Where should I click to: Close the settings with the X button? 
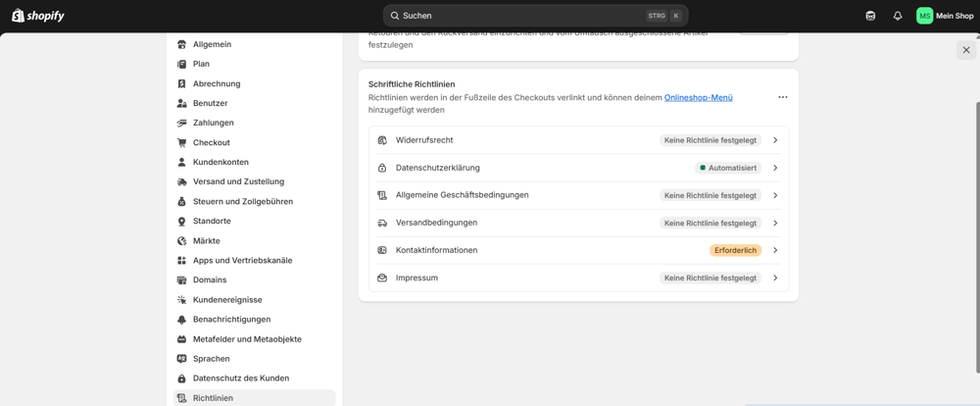coord(966,50)
